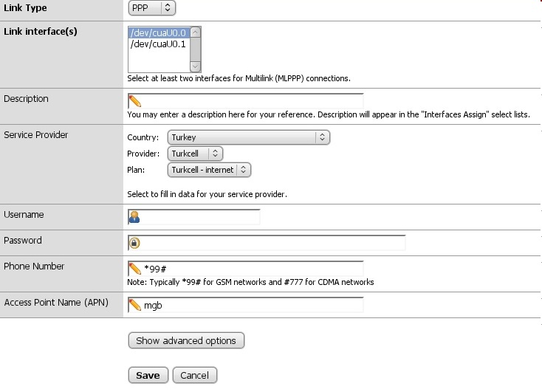The height and width of the screenshot is (392, 542).
Task: Click the pencil icon beside Phone Number
Action: pos(134,268)
